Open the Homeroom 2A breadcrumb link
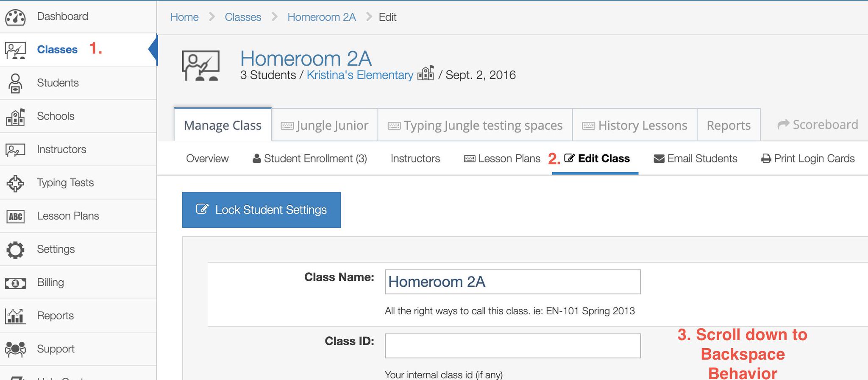 [x=322, y=17]
